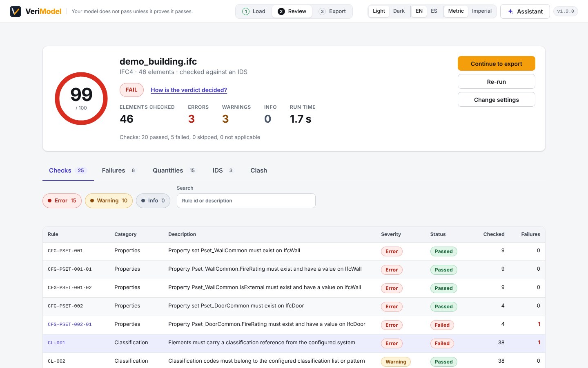Choose Imperial units
The width and height of the screenshot is (588, 368).
482,11
